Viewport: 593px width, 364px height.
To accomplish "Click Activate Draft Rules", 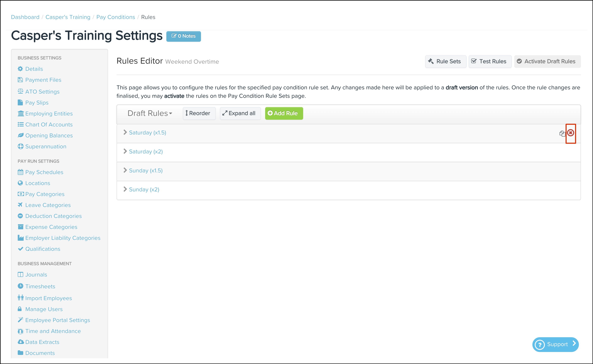I will coord(547,61).
